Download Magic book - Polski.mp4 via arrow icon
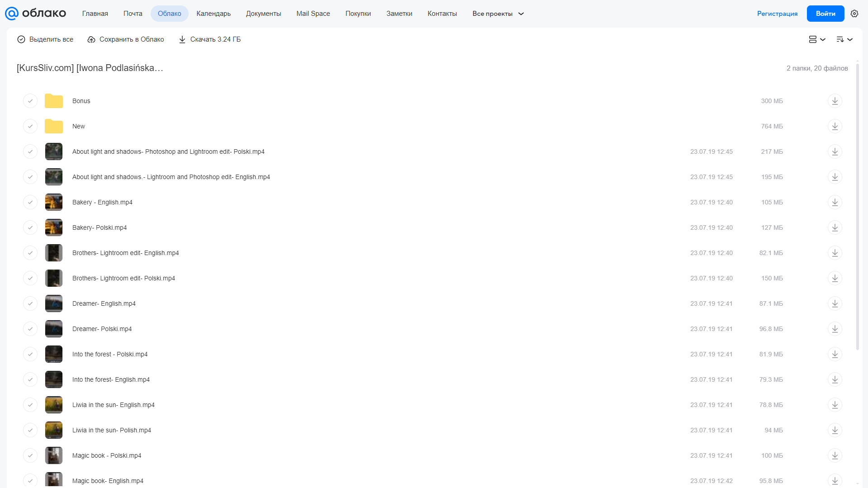 835,455
